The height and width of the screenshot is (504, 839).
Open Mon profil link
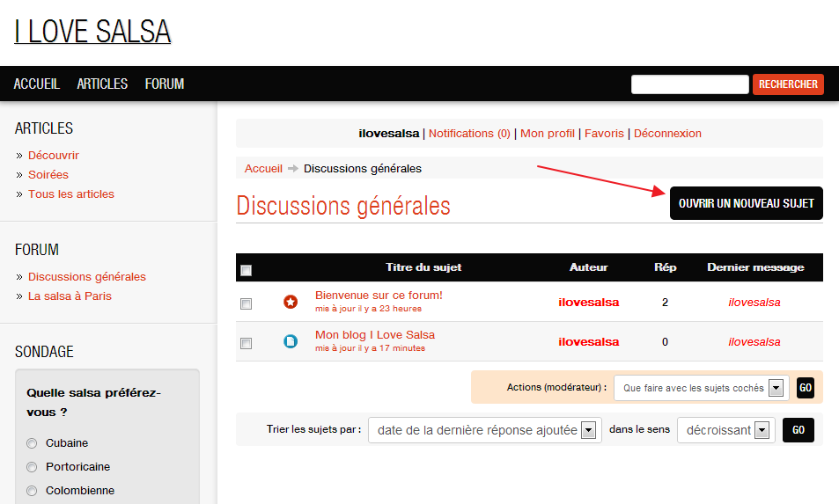548,134
